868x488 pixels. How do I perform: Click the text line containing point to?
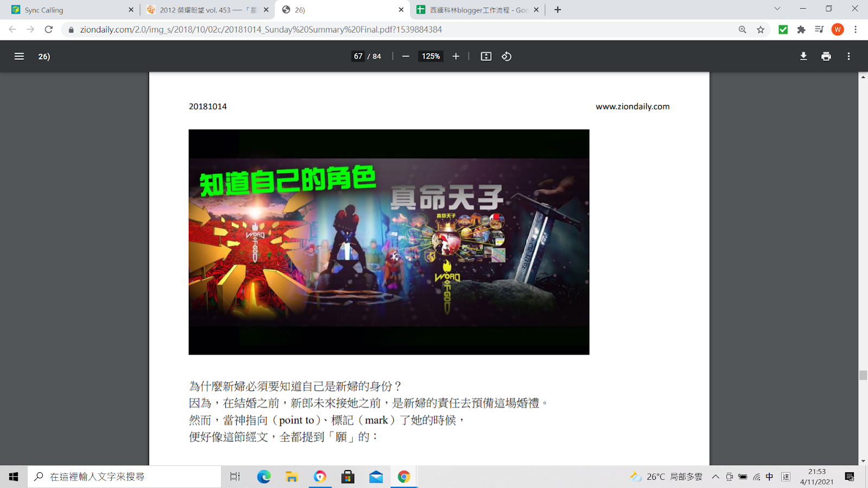[327, 420]
